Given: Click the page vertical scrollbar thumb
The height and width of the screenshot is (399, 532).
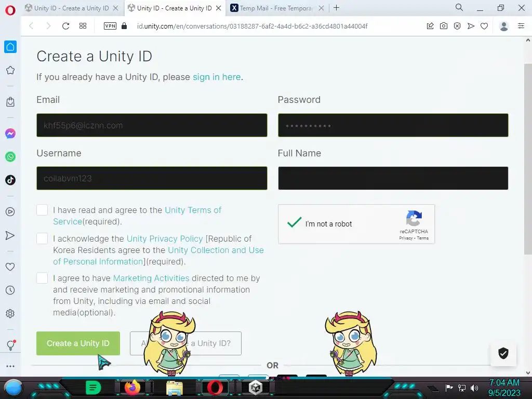Looking at the screenshot, I should pos(528,159).
